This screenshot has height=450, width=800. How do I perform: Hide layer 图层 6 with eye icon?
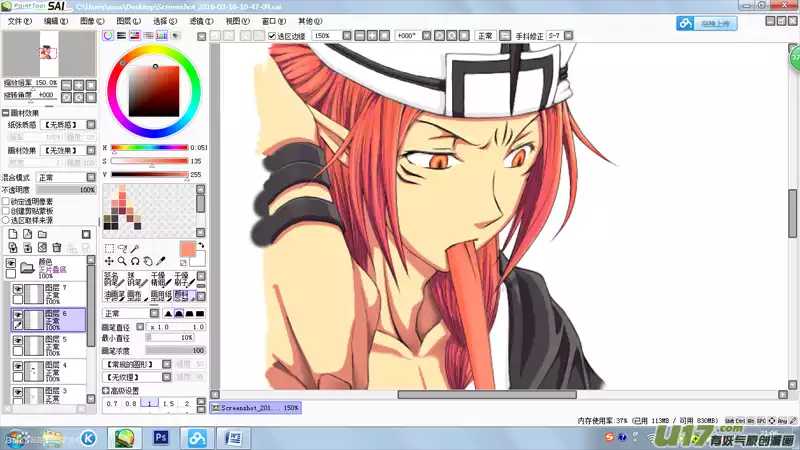click(x=18, y=315)
